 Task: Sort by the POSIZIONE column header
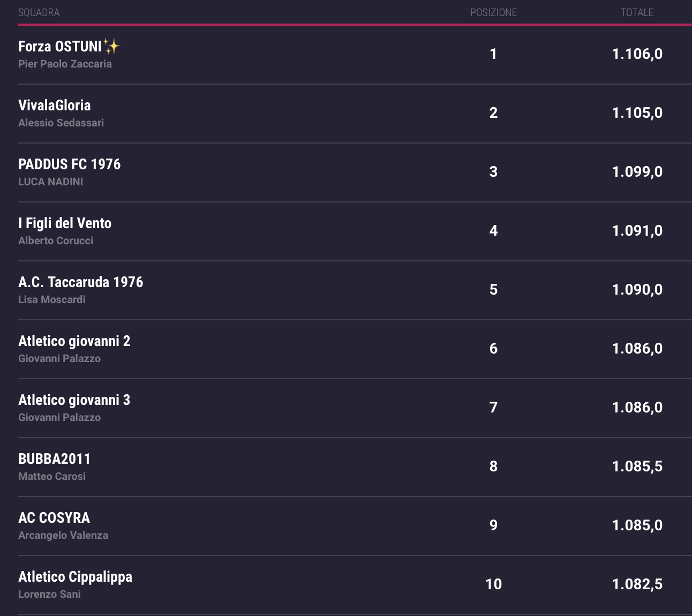pos(493,12)
